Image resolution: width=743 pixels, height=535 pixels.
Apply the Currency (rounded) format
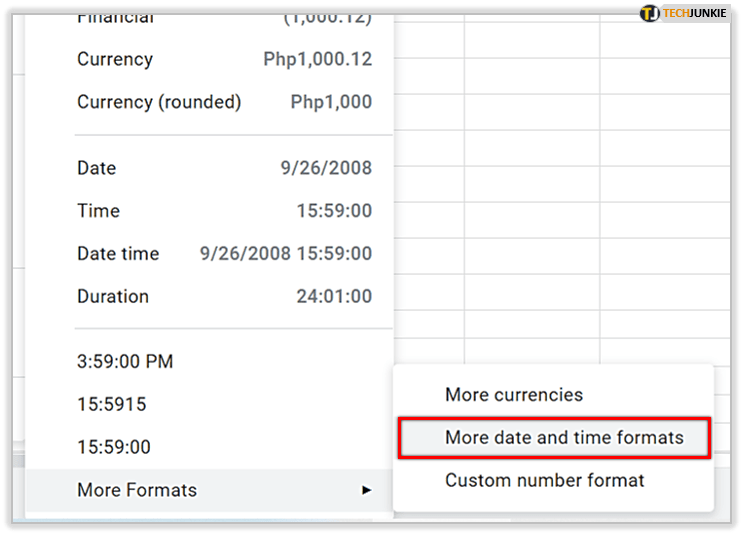(x=224, y=102)
